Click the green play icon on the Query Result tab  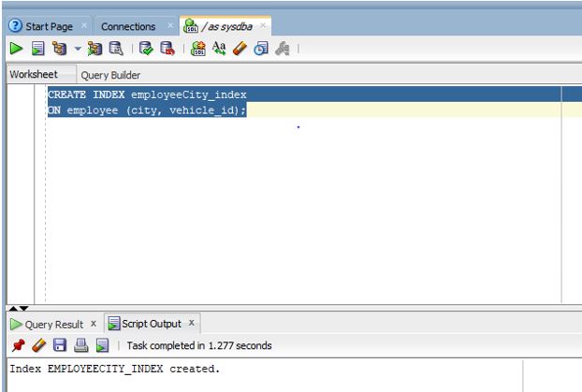16,325
